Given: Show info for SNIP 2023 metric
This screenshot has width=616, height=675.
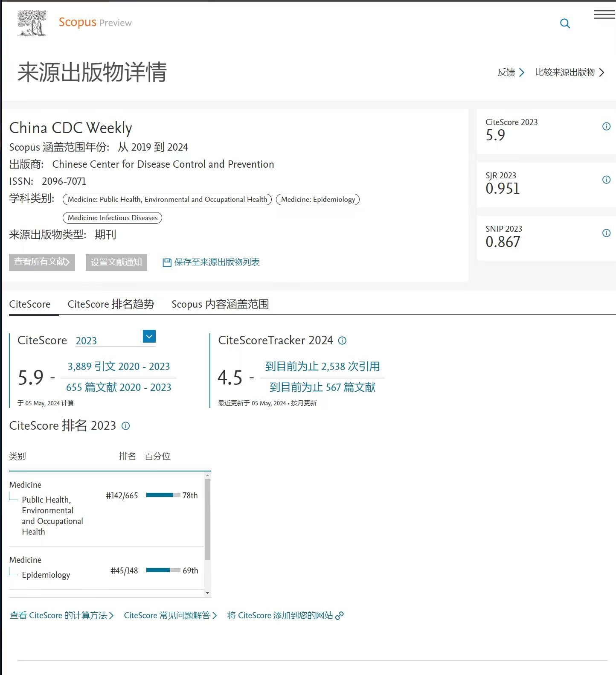Looking at the screenshot, I should [606, 233].
